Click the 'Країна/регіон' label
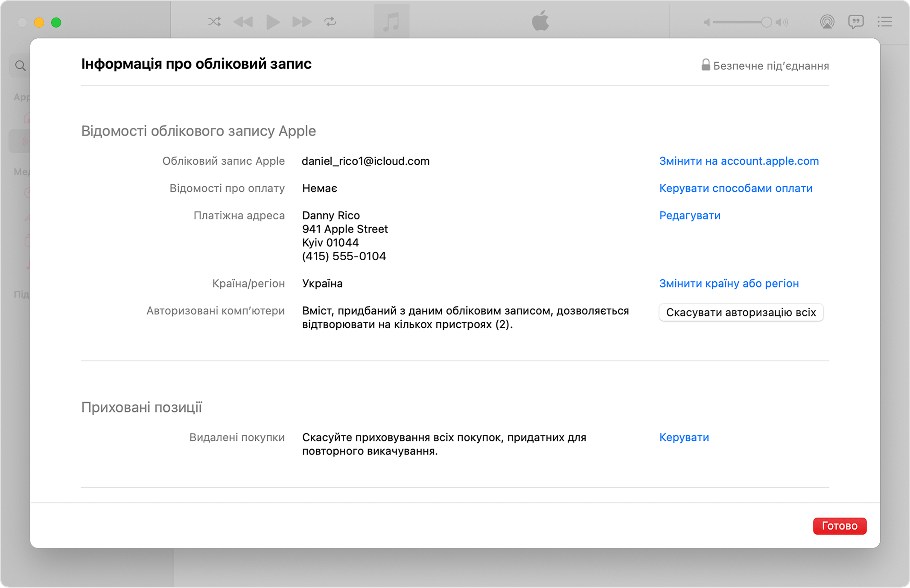 coord(248,284)
